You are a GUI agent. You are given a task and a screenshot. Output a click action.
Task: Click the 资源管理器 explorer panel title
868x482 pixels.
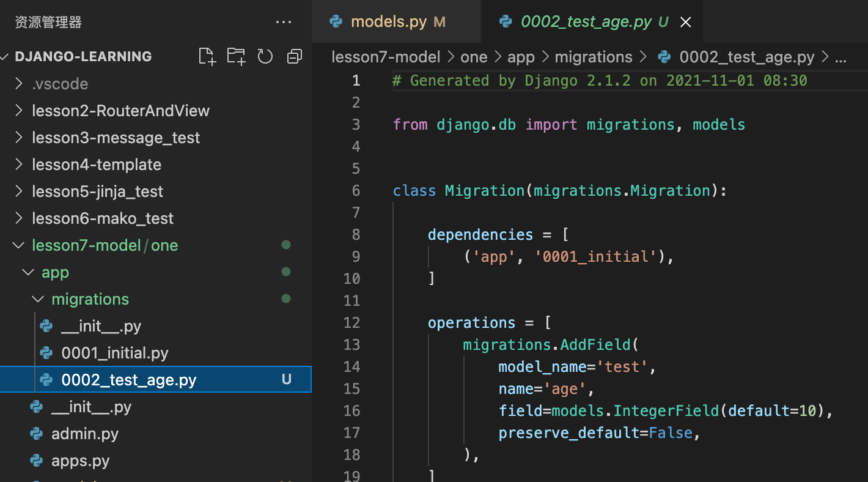tap(48, 23)
